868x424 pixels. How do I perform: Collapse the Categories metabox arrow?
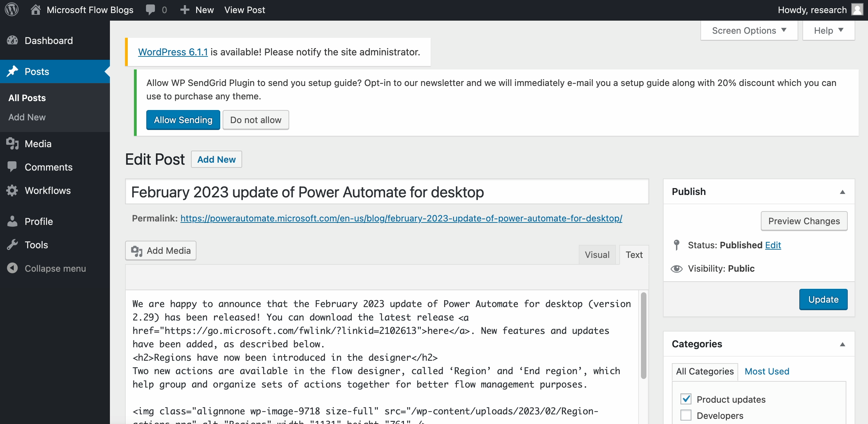[x=843, y=344]
